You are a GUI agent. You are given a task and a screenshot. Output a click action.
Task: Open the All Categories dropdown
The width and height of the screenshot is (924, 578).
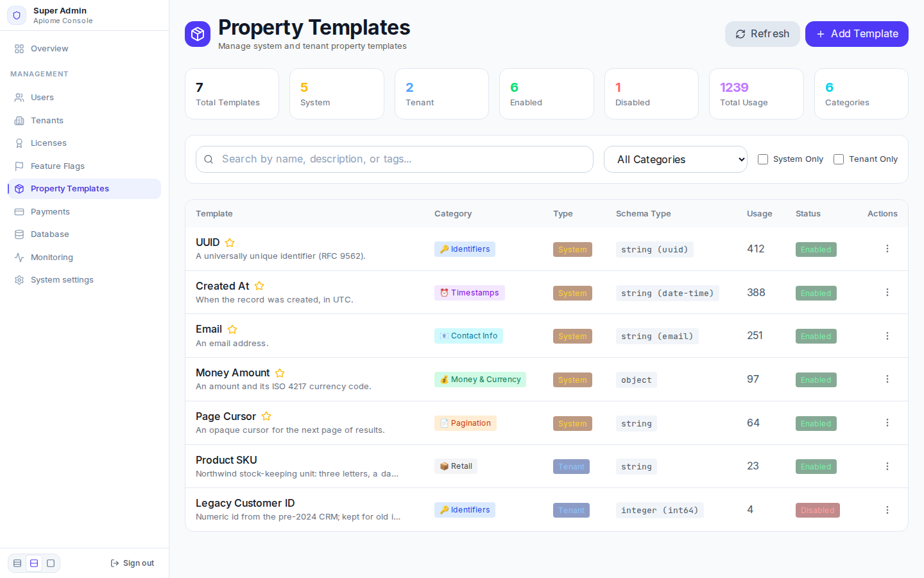click(676, 159)
